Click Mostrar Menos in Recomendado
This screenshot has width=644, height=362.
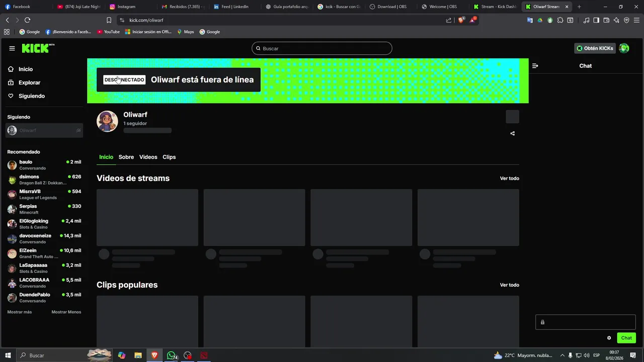click(66, 312)
